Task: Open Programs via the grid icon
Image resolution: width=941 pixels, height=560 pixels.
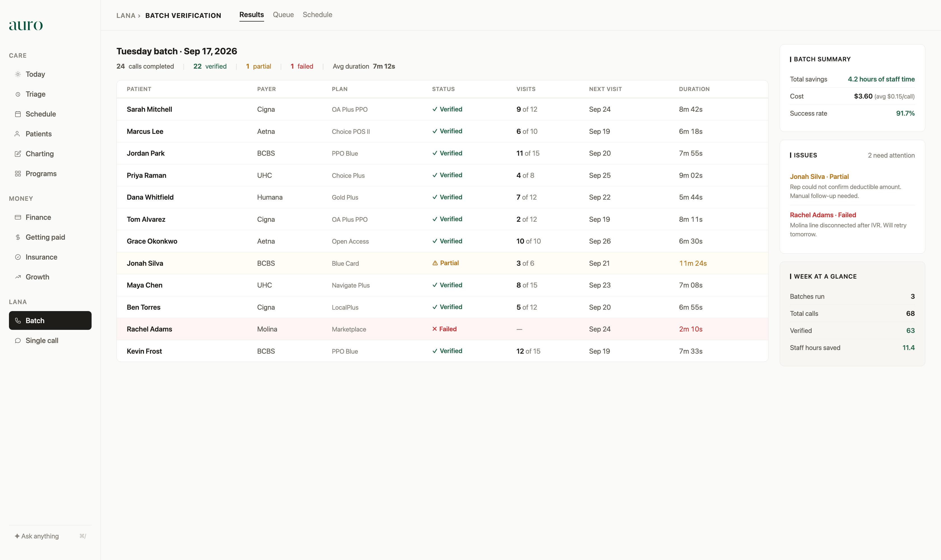Action: click(x=18, y=174)
